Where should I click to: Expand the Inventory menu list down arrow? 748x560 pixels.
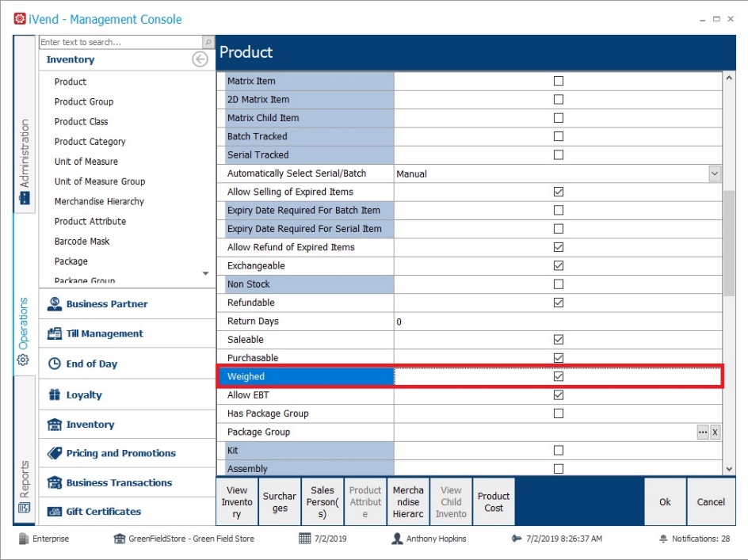click(x=205, y=273)
